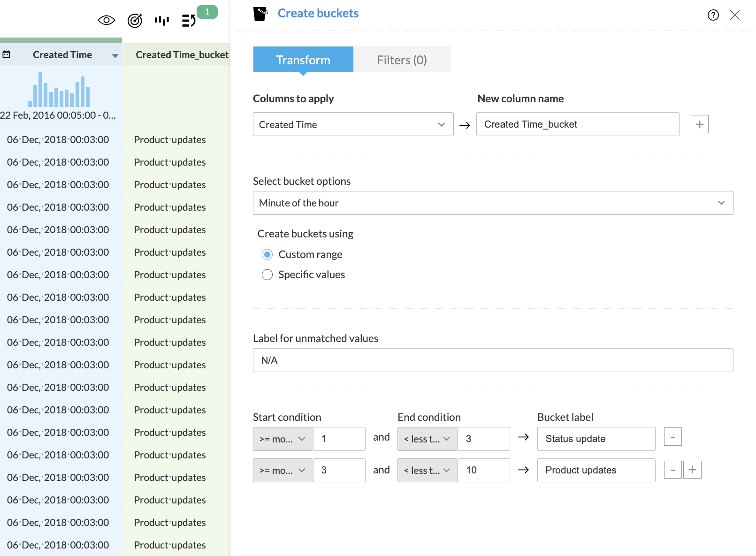Add a new bucket row below Product updates
The width and height of the screenshot is (756, 556).
(x=692, y=470)
